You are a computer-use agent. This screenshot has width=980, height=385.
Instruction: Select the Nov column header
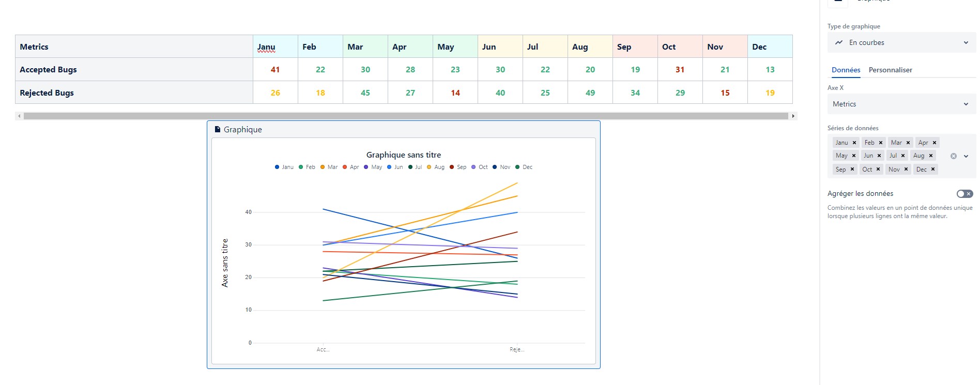pos(725,47)
